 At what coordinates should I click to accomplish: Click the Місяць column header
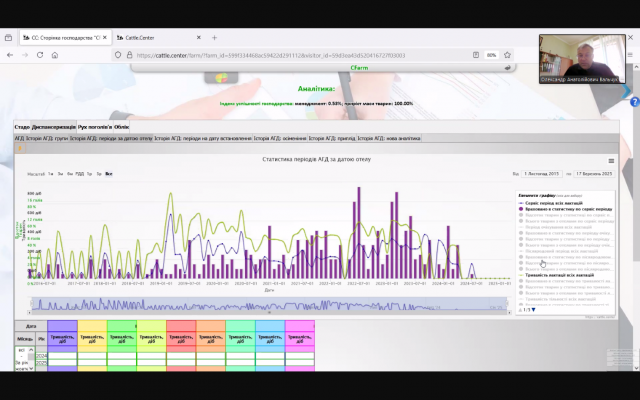tap(25, 339)
